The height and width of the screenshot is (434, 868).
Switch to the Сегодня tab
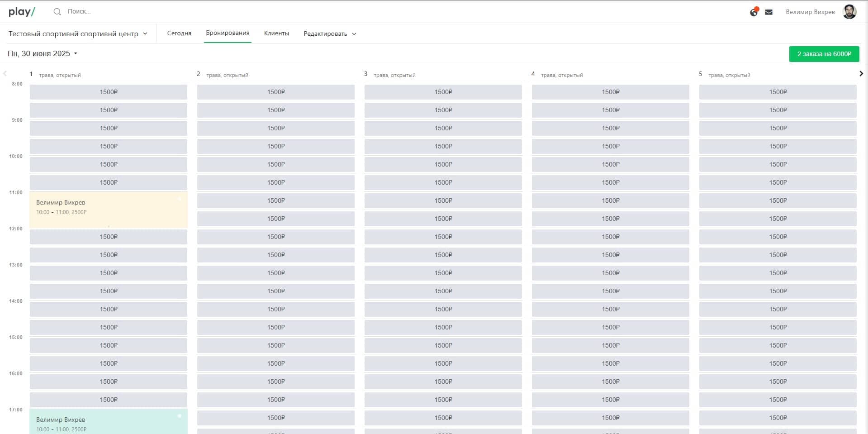tap(179, 33)
